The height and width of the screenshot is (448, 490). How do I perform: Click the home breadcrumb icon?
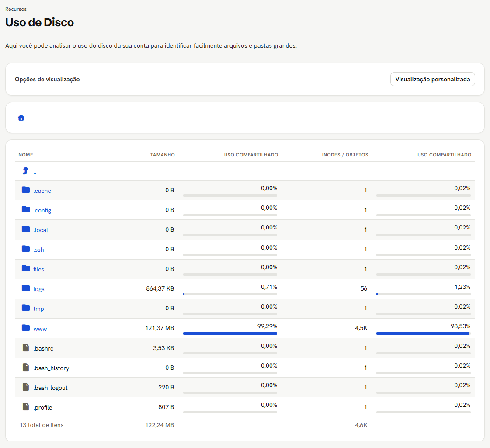21,118
